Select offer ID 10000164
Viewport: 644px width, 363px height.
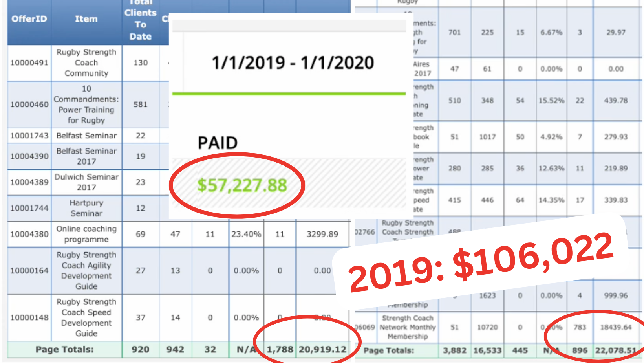(x=29, y=271)
